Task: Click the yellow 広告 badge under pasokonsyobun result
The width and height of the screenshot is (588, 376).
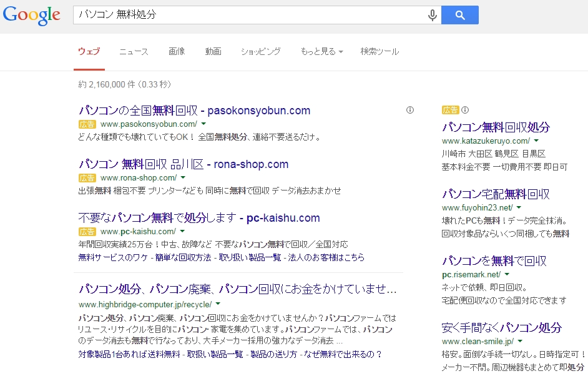Action: click(87, 124)
